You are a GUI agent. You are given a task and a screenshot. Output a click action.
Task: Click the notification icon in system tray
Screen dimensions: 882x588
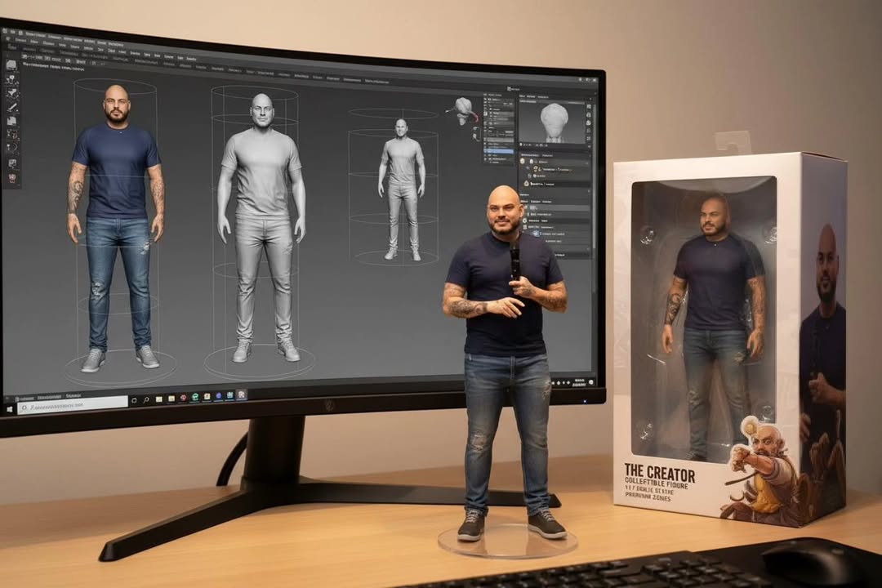591,382
